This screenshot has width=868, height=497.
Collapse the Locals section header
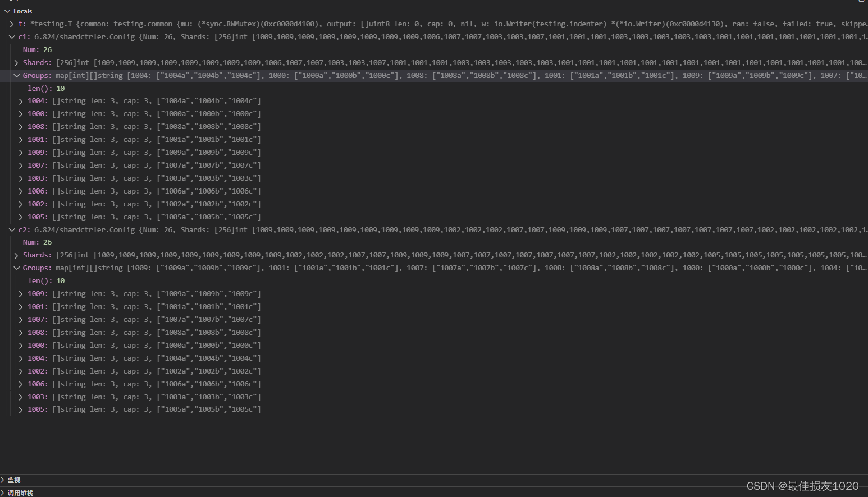click(7, 11)
